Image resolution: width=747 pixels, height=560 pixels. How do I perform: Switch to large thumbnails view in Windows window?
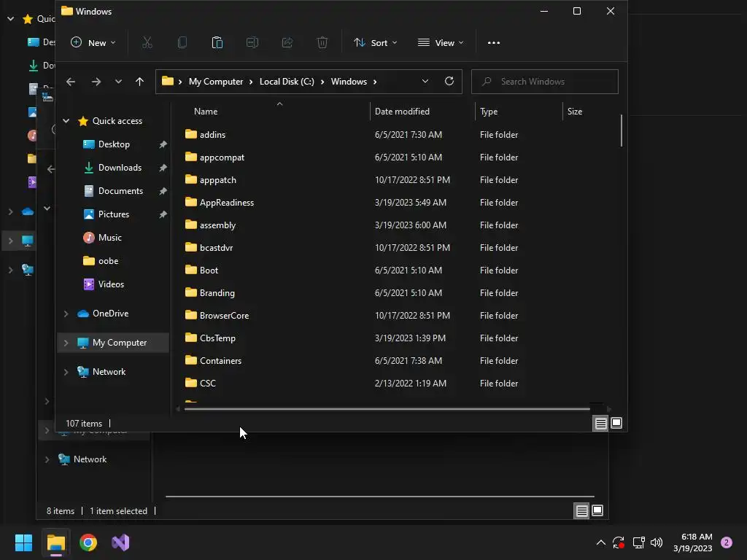[x=616, y=424]
